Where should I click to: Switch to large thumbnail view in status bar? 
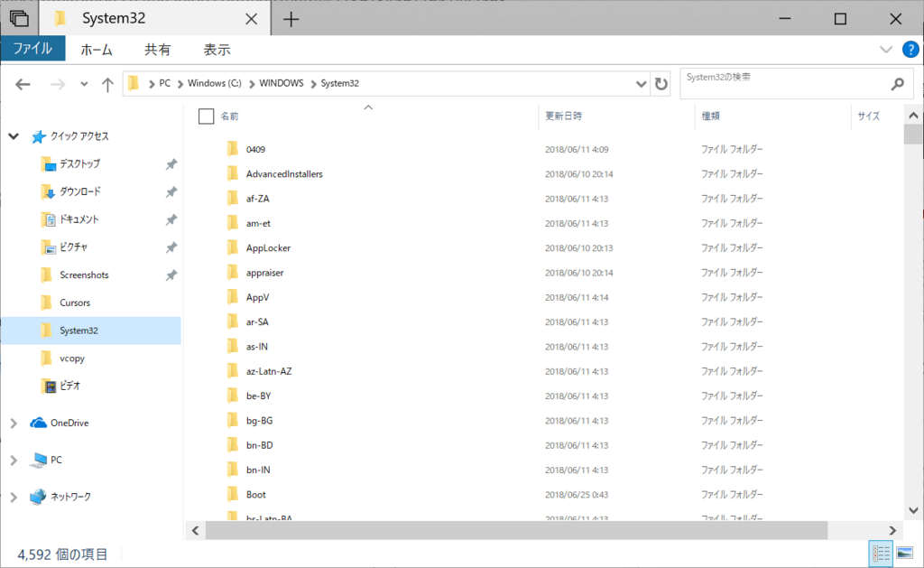tap(905, 553)
